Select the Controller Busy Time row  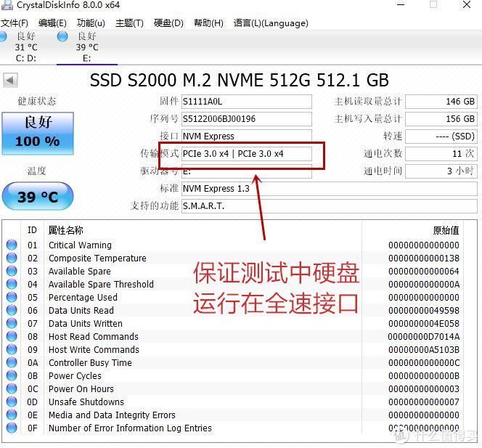pyautogui.click(x=234, y=362)
